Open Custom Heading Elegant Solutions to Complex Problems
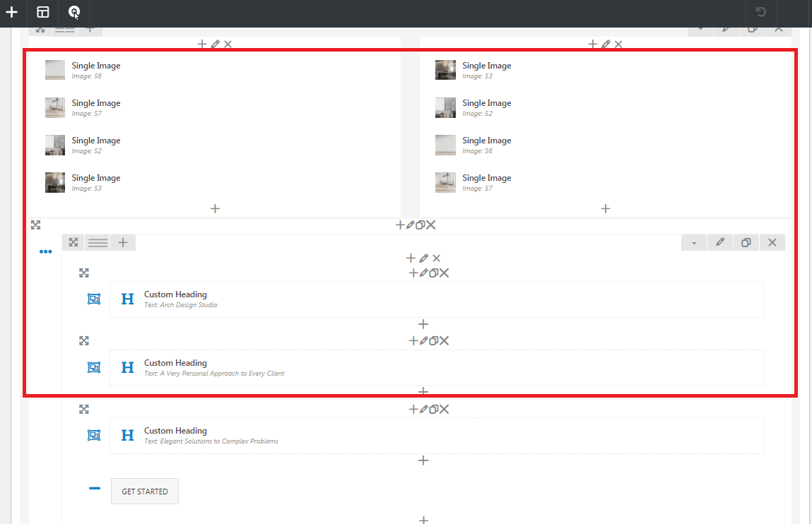The height and width of the screenshot is (524, 812). click(436, 436)
